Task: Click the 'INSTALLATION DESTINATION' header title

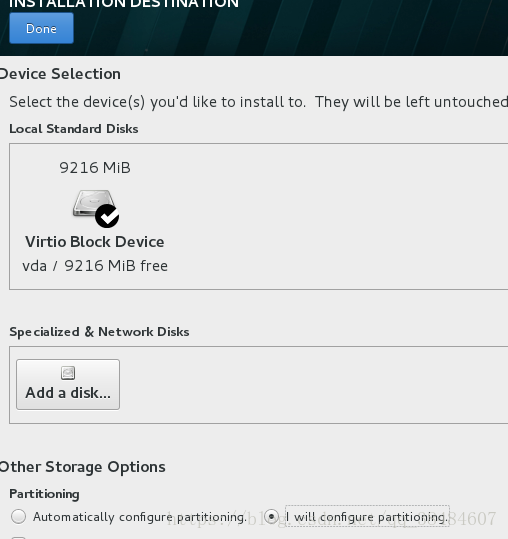Action: point(124,4)
